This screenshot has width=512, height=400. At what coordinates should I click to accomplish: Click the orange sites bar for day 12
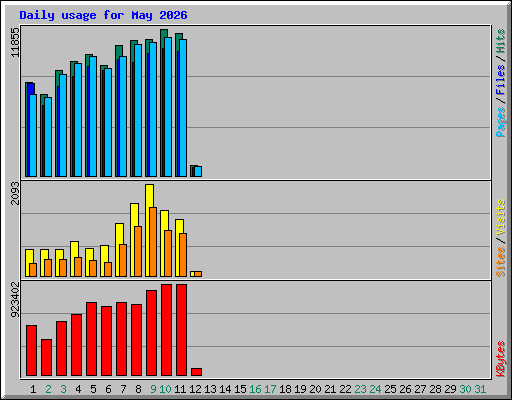tap(198, 274)
